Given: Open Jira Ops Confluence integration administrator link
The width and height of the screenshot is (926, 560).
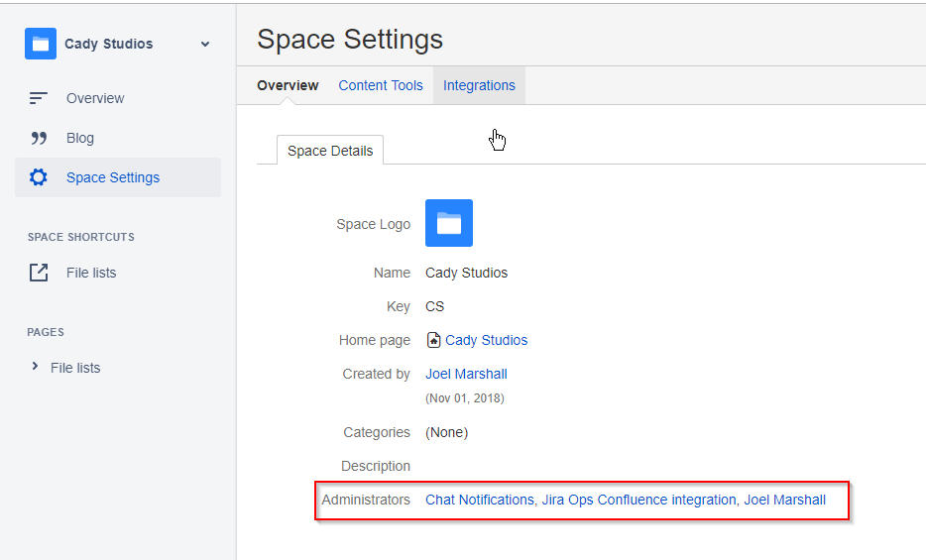Looking at the screenshot, I should pyautogui.click(x=639, y=500).
